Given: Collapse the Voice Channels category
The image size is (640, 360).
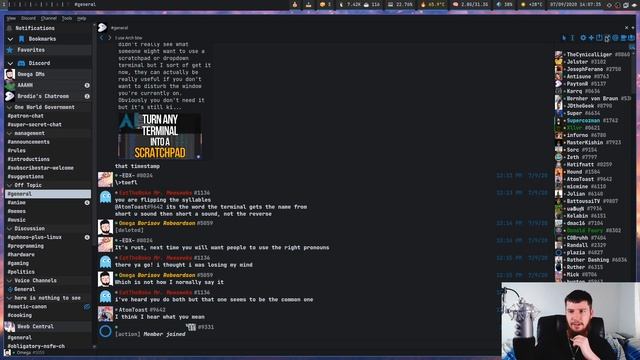Looking at the screenshot, I should 10,281.
